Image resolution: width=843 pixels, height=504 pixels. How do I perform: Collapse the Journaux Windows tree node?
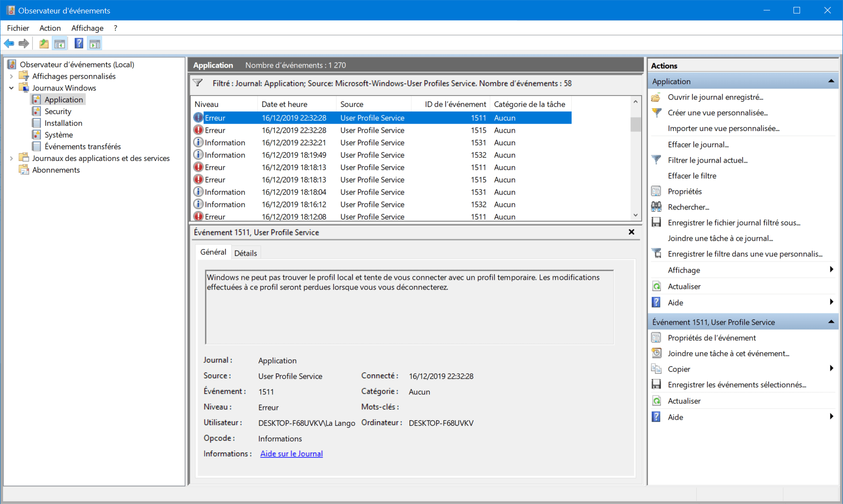tap(11, 88)
